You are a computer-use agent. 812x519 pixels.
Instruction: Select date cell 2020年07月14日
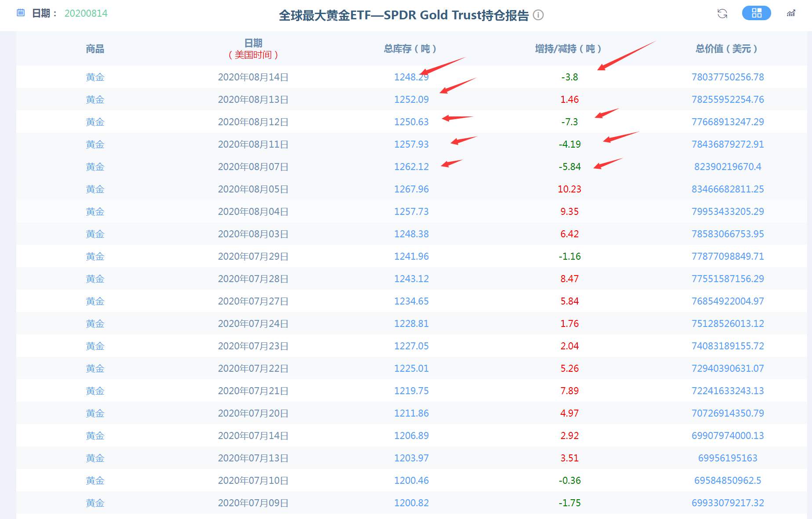click(x=253, y=436)
